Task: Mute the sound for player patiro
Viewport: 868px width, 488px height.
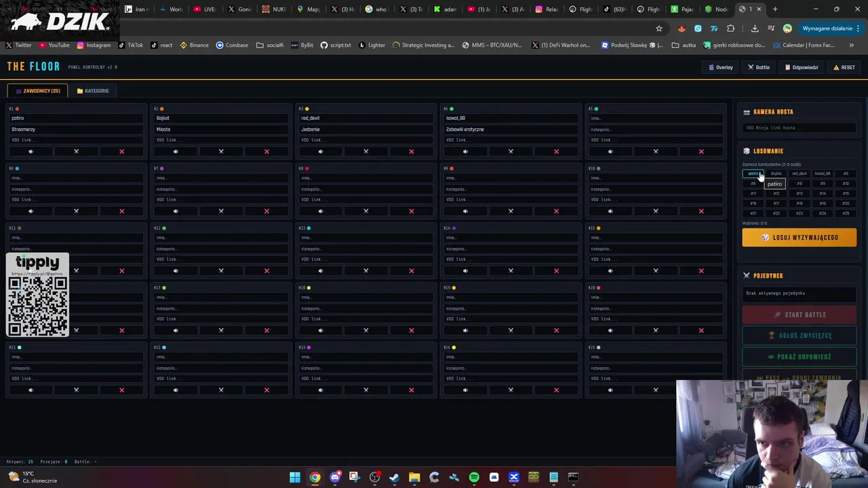Action: (31, 151)
